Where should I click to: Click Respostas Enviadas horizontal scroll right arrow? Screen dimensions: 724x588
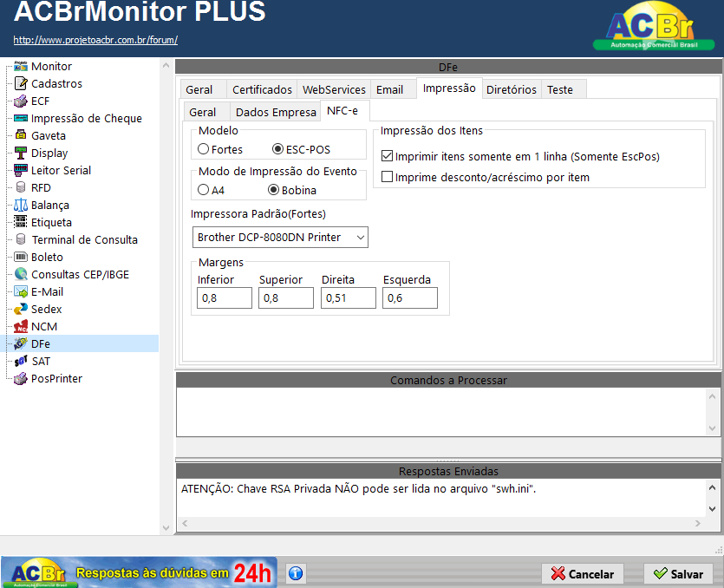tap(698, 523)
